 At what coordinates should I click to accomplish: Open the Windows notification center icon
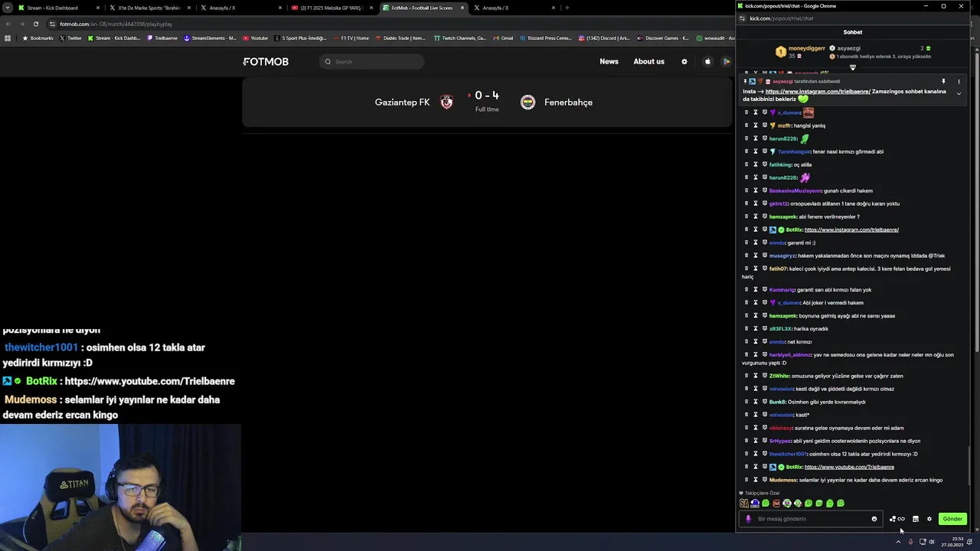[970, 542]
